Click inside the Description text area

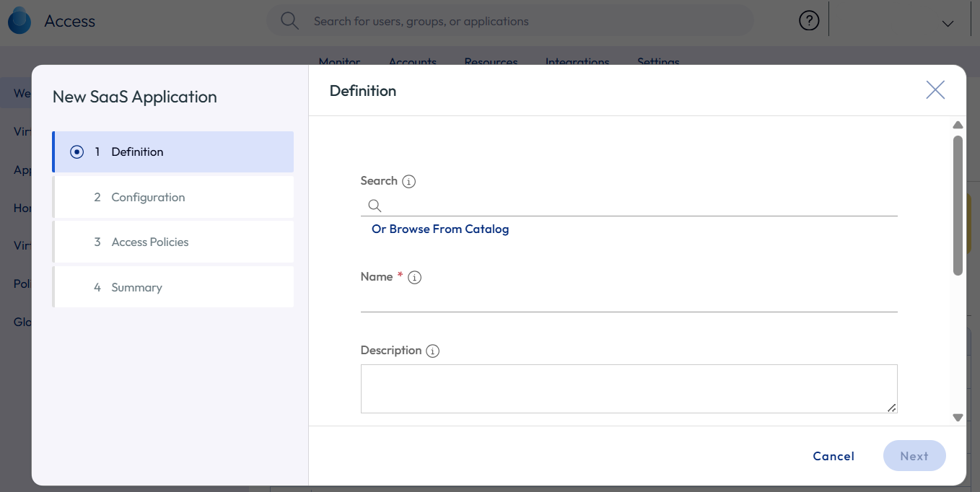click(x=629, y=389)
